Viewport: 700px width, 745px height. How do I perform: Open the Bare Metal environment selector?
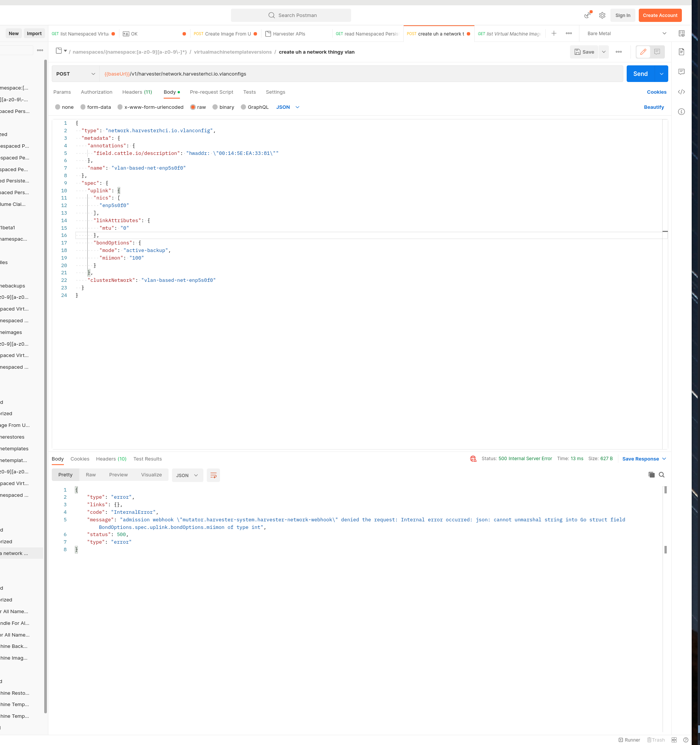point(624,33)
